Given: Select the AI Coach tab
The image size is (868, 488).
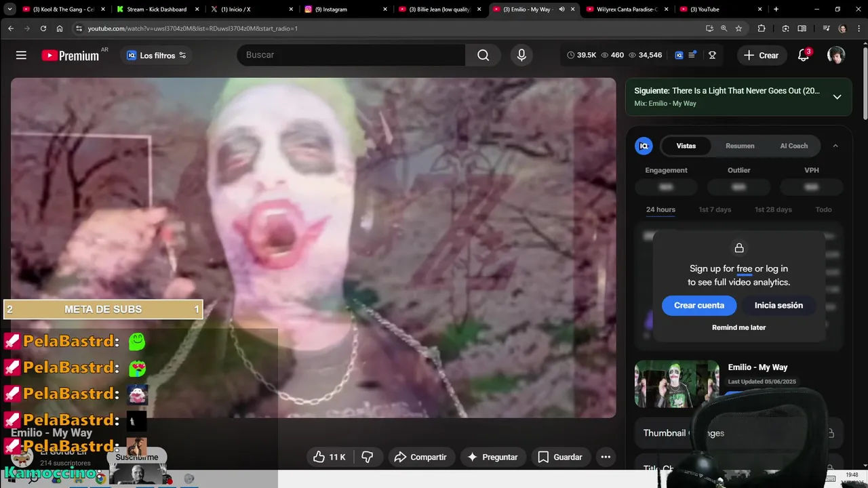Looking at the screenshot, I should point(793,146).
